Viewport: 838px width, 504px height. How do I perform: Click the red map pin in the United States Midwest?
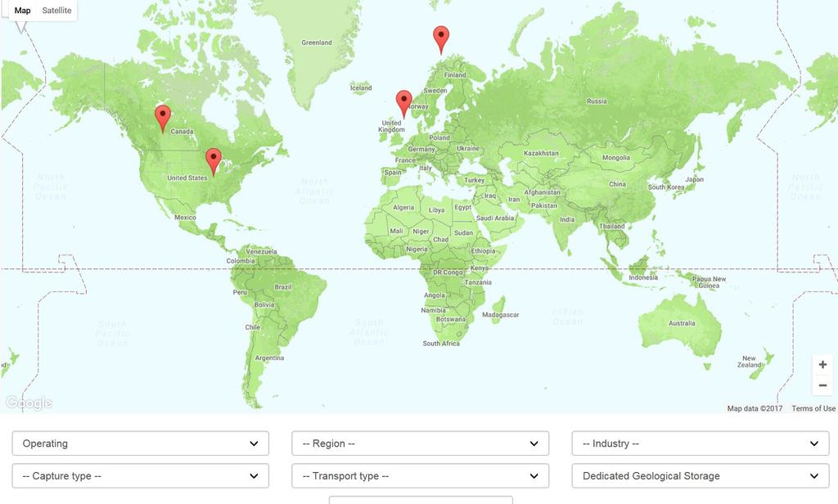pyautogui.click(x=214, y=161)
